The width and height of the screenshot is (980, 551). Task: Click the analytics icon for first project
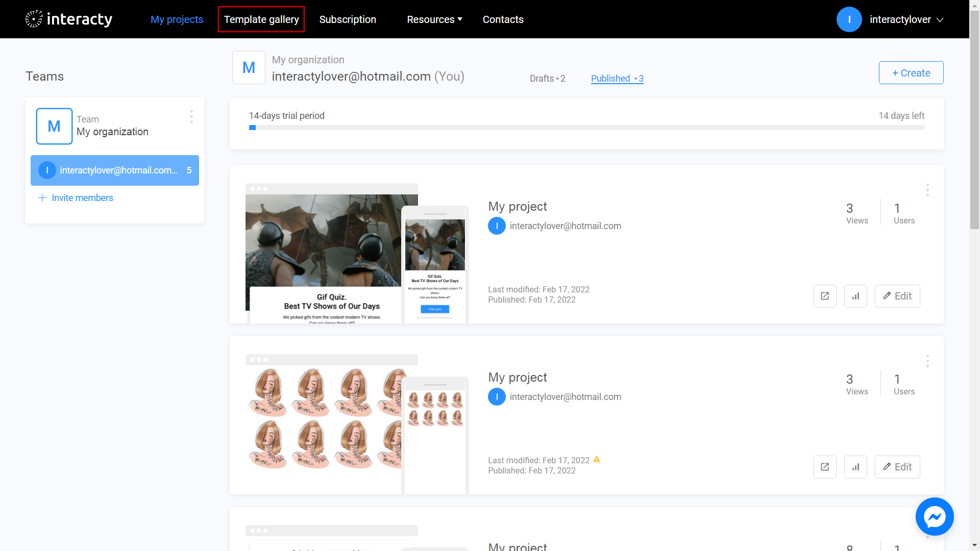point(856,296)
